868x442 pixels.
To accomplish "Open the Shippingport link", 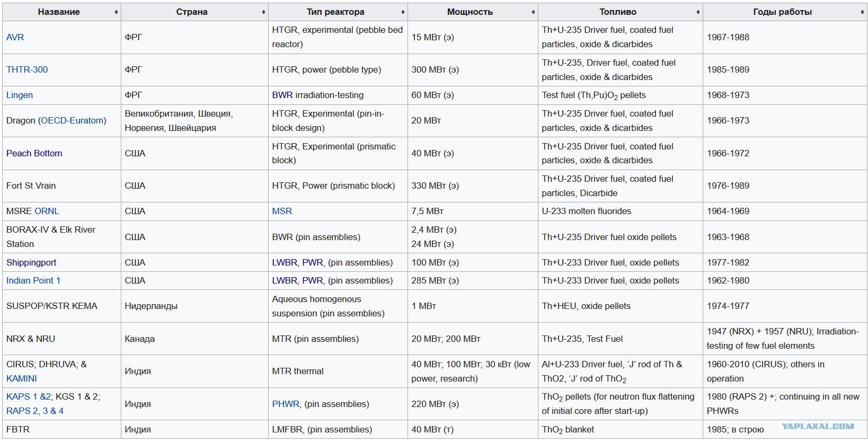I will (x=31, y=262).
